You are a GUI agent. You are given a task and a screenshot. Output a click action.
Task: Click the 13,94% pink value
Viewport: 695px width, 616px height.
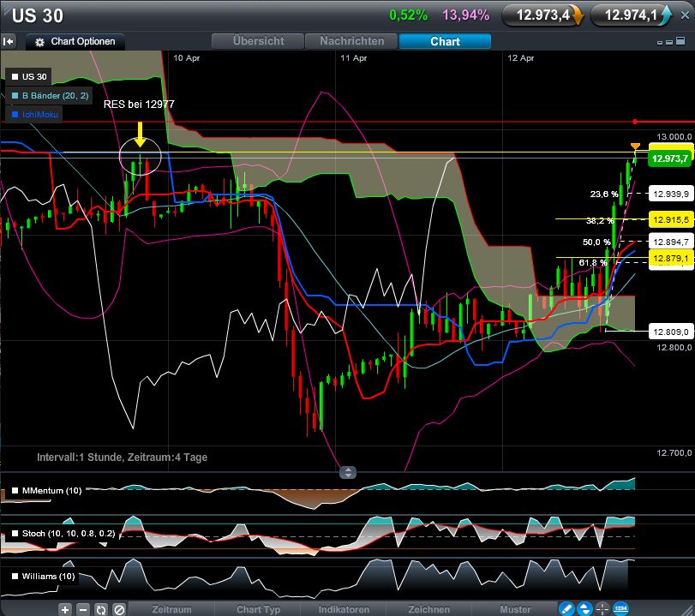[465, 15]
